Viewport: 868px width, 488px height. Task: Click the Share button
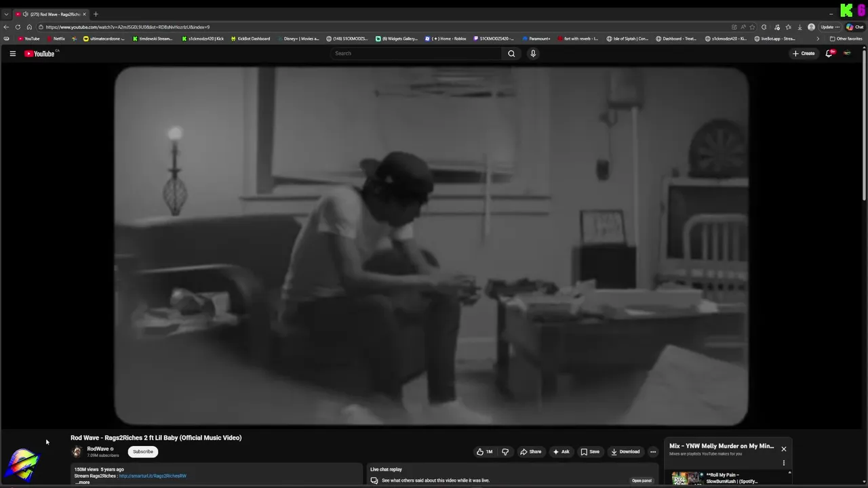click(530, 451)
